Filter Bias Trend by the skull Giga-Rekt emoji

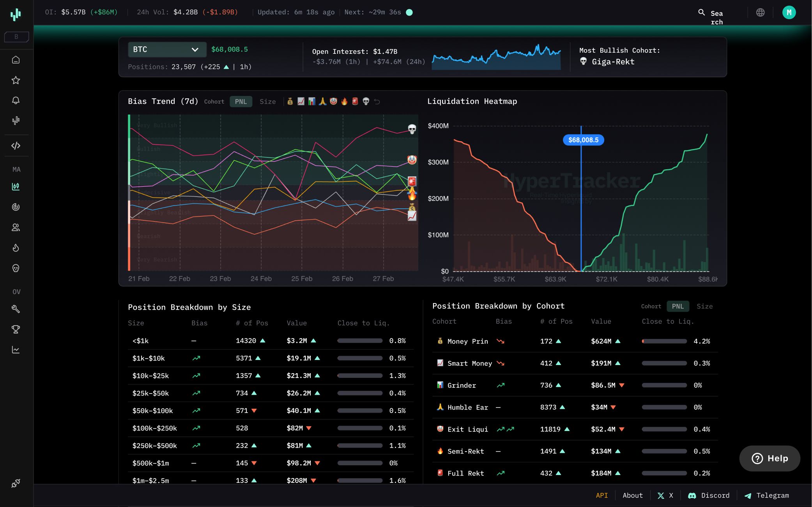pos(366,101)
